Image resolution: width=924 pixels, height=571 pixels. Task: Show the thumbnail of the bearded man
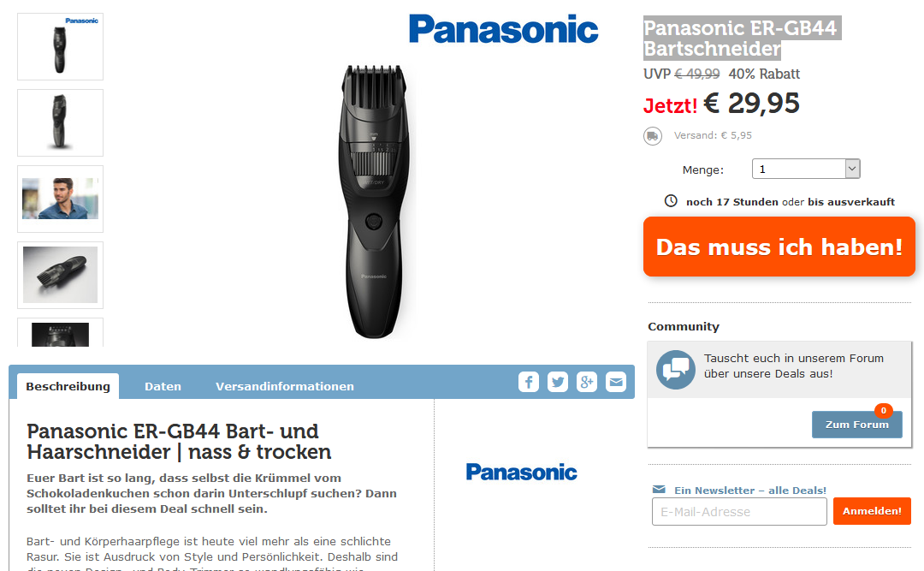point(60,199)
